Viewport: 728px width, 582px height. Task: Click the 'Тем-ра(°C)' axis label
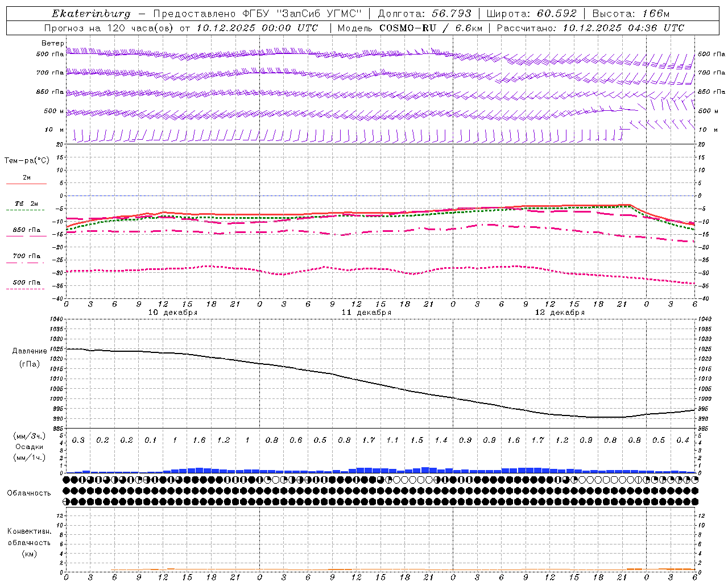coord(27,161)
